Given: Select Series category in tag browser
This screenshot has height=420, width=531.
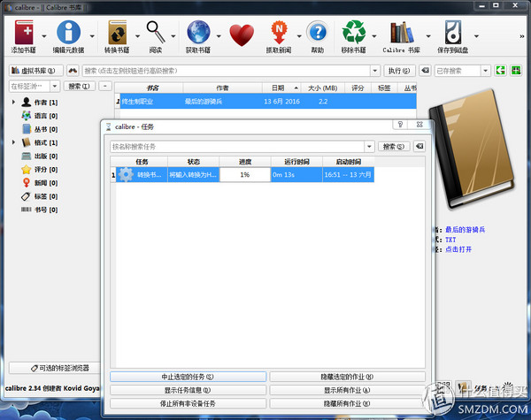Looking at the screenshot, I should [x=39, y=129].
